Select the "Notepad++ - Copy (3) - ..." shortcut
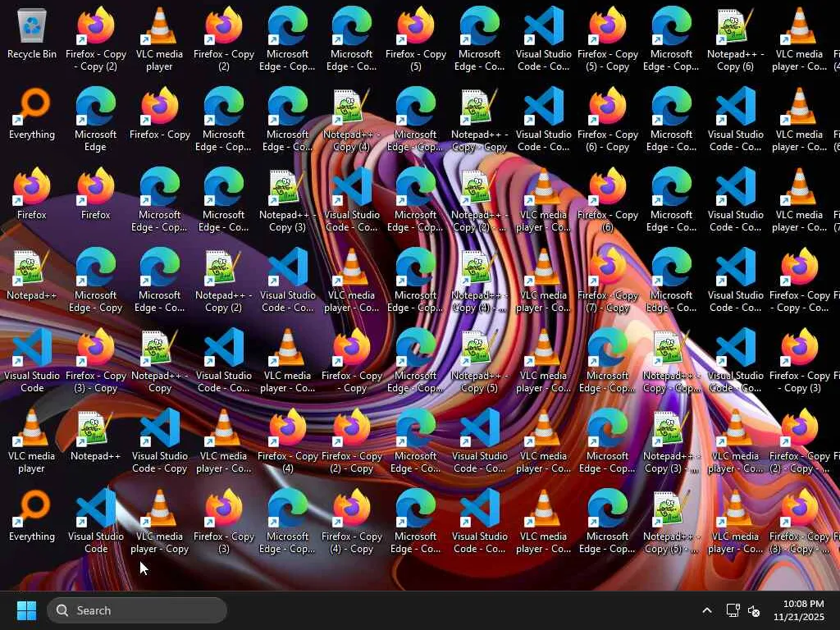Image resolution: width=840 pixels, height=630 pixels. [671, 441]
